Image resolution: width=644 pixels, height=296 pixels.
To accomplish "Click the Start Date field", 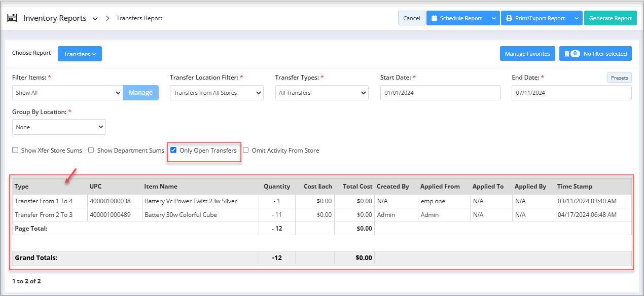I will tap(440, 93).
